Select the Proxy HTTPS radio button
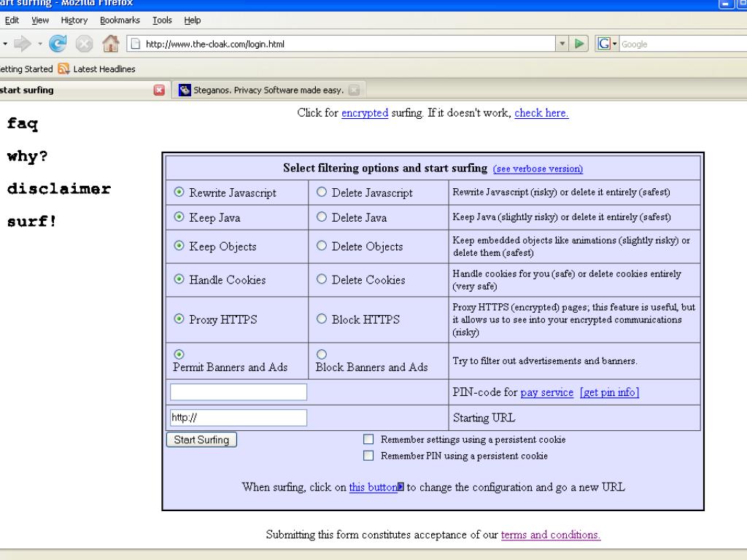The image size is (747, 560). tap(179, 319)
